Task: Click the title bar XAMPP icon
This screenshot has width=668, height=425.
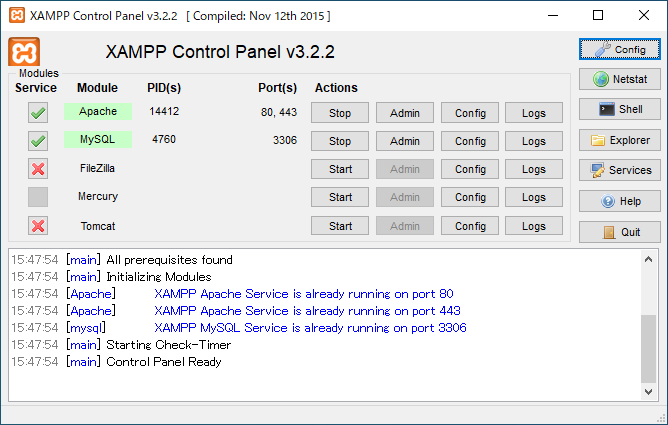Action: coord(15,16)
